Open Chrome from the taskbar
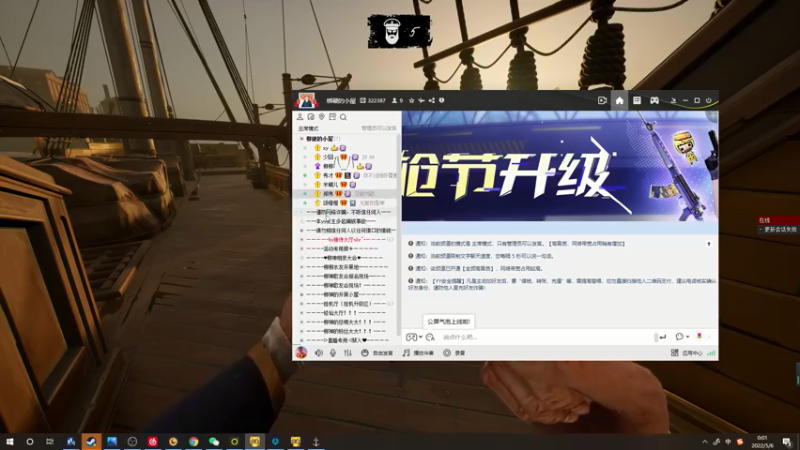The height and width of the screenshot is (450, 800). [193, 442]
